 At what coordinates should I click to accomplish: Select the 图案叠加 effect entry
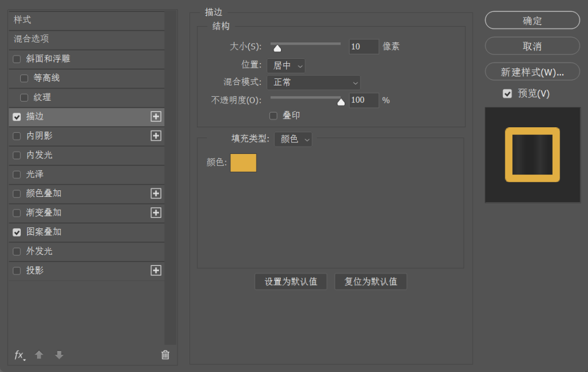(x=44, y=232)
